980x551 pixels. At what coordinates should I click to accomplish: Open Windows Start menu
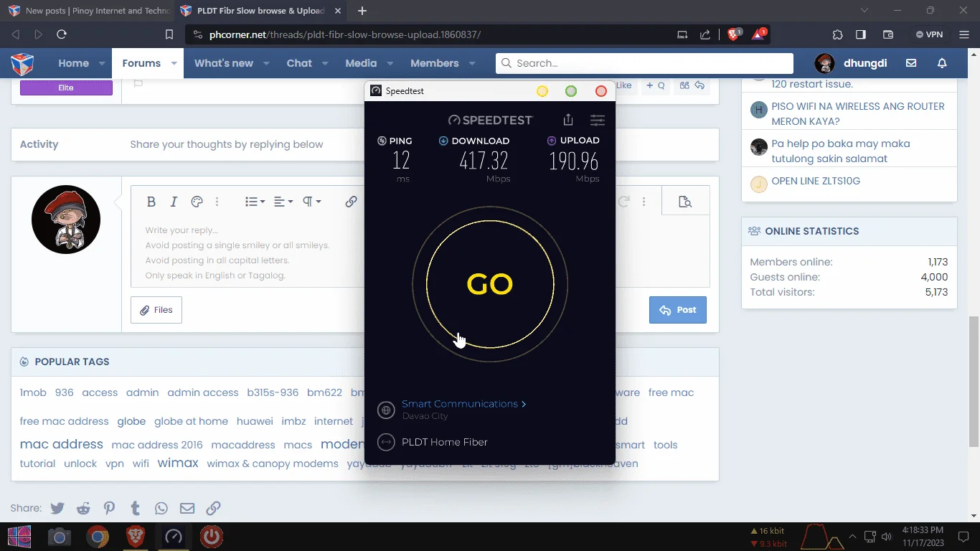pos(19,536)
